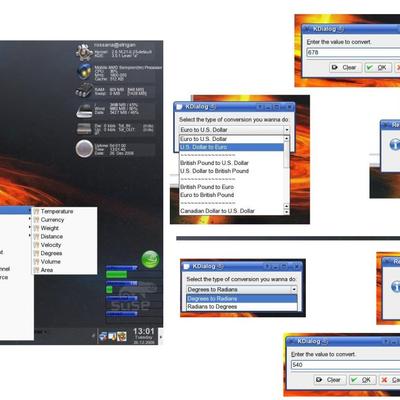Click Clear in the dialog showing 678
The width and height of the screenshot is (400, 400).
[345, 67]
